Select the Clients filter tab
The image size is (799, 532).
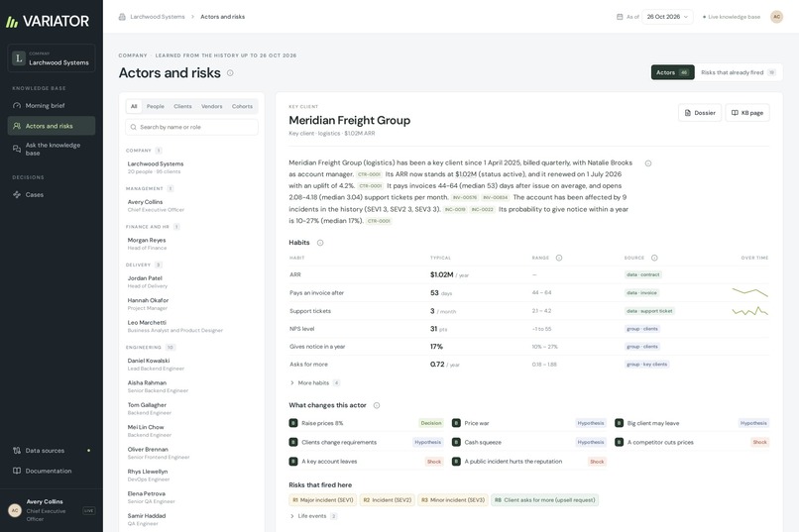click(x=183, y=106)
